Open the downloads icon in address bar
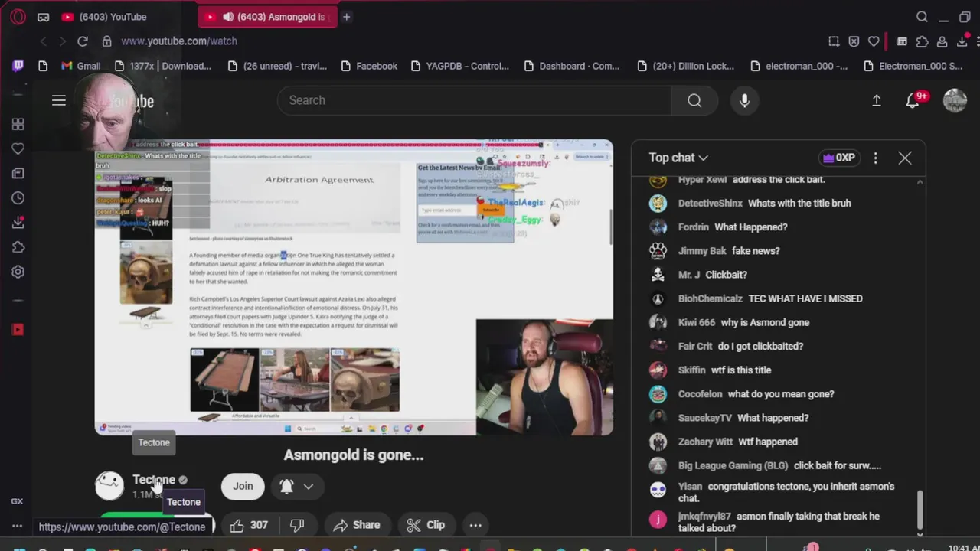 point(962,41)
